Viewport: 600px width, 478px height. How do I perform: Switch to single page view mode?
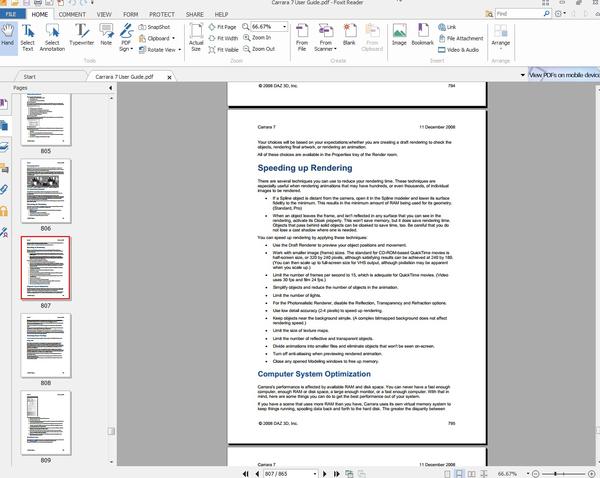click(447, 474)
